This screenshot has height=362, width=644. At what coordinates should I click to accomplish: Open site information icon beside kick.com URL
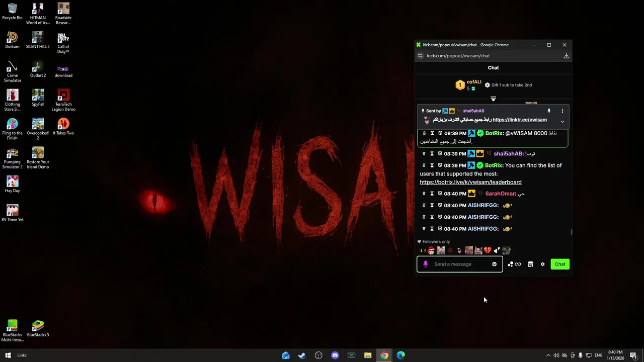pyautogui.click(x=420, y=56)
